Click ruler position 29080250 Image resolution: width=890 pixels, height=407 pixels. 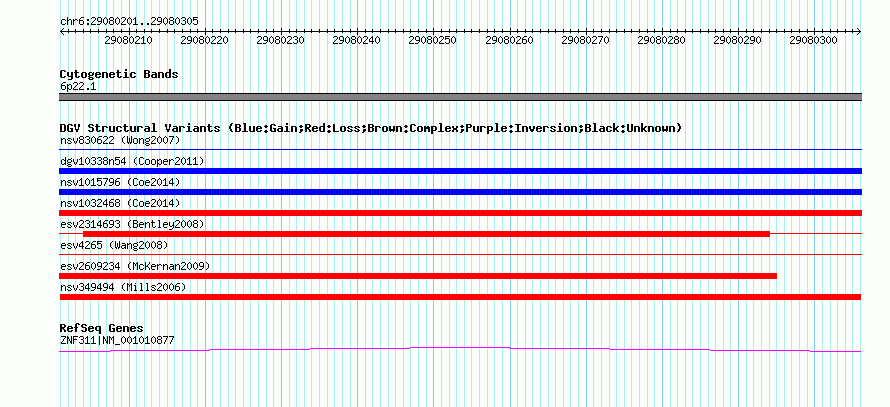[433, 40]
